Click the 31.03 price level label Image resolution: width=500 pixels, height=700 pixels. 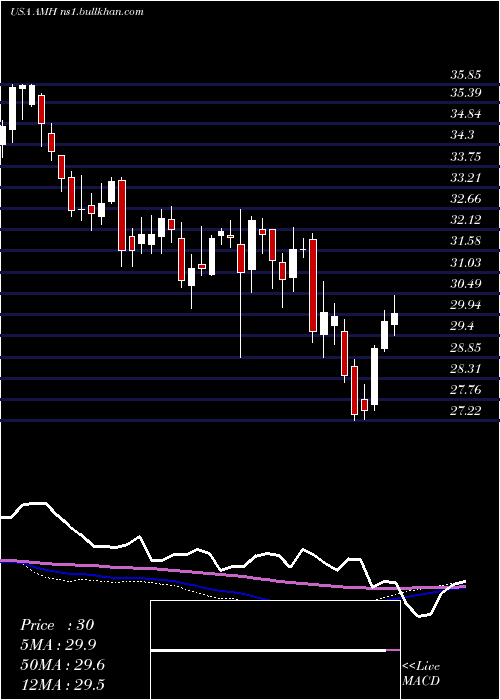coord(465,262)
